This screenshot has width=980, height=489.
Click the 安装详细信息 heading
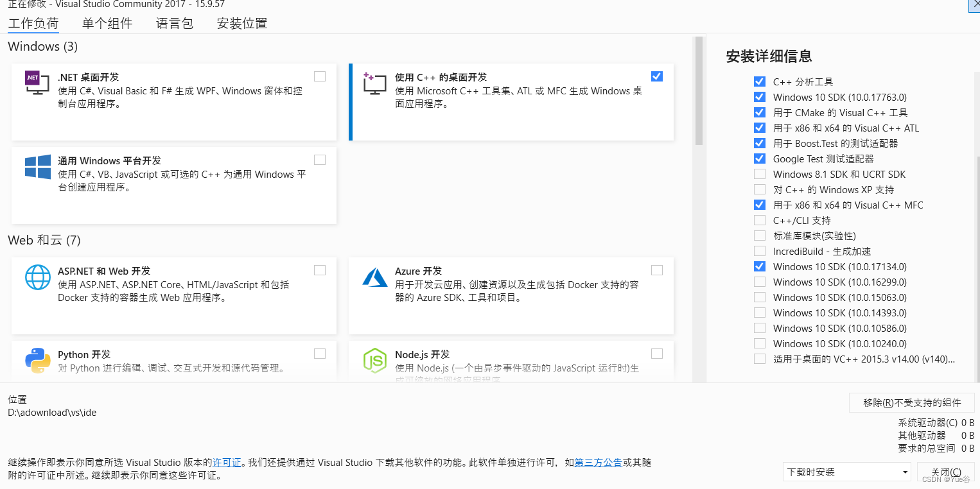(769, 56)
